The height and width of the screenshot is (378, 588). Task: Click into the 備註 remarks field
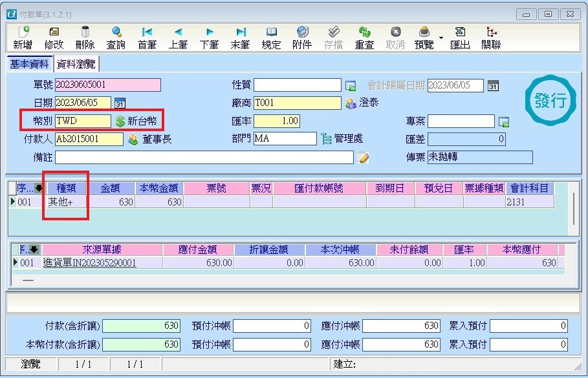204,158
